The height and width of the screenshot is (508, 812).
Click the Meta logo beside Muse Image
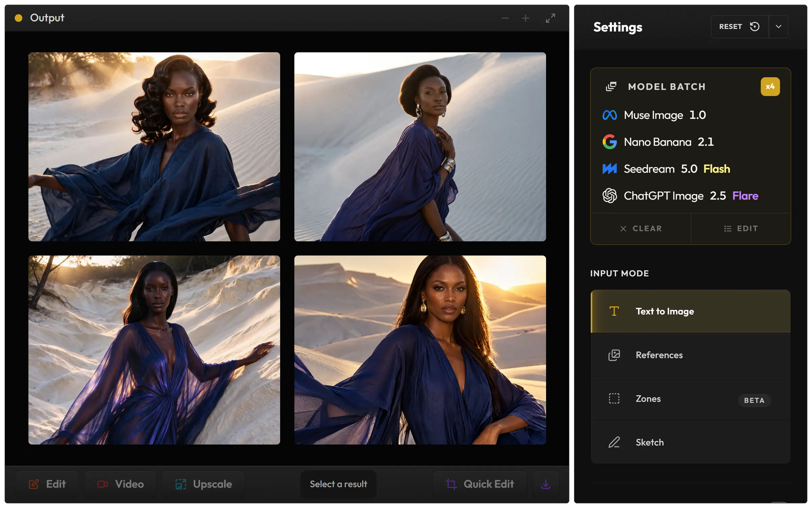pos(610,115)
